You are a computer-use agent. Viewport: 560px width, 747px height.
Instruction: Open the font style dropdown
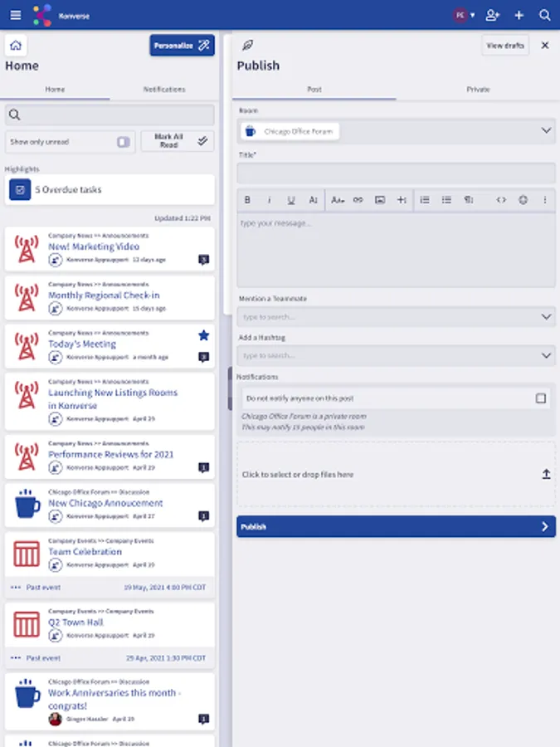tap(338, 200)
